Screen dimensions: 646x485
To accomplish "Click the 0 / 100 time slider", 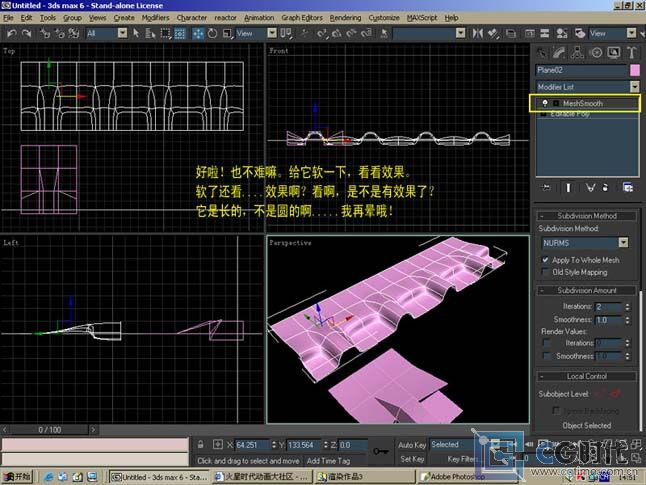I will coord(49,430).
